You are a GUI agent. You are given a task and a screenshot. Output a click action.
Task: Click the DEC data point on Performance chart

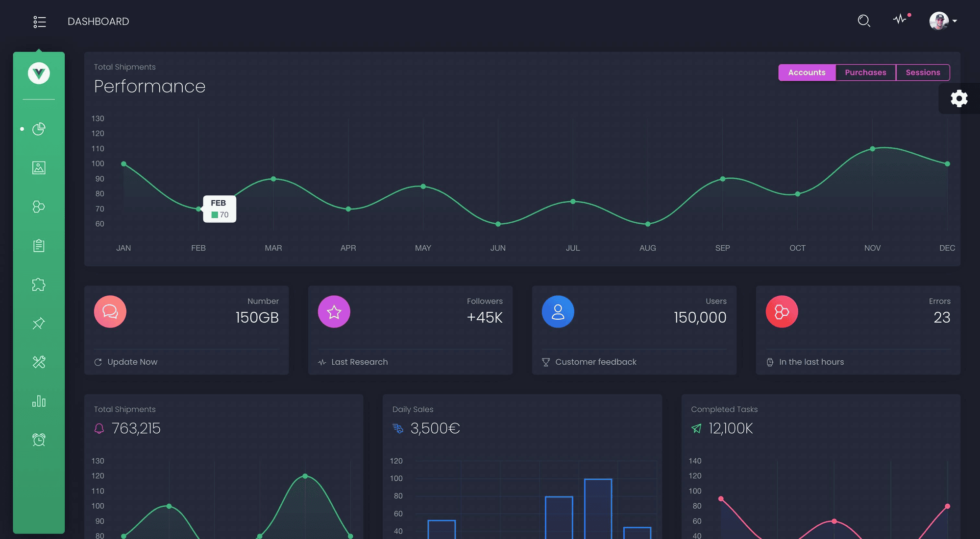tap(948, 164)
